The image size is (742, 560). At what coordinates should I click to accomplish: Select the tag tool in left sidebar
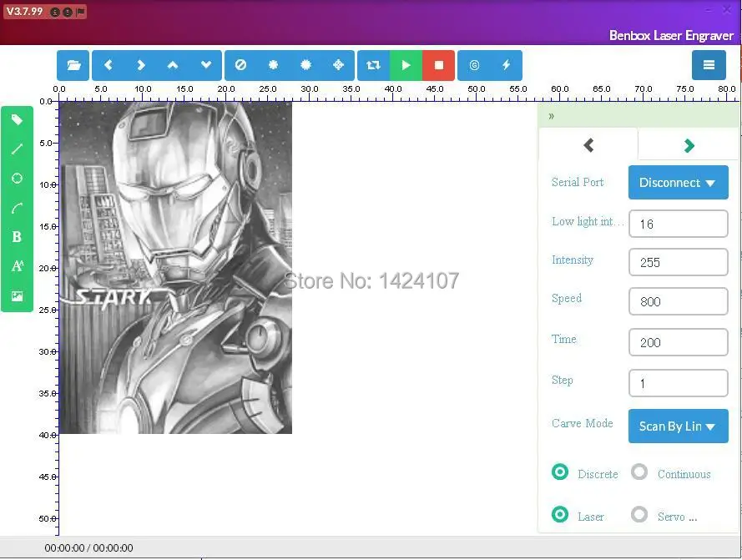click(x=17, y=120)
